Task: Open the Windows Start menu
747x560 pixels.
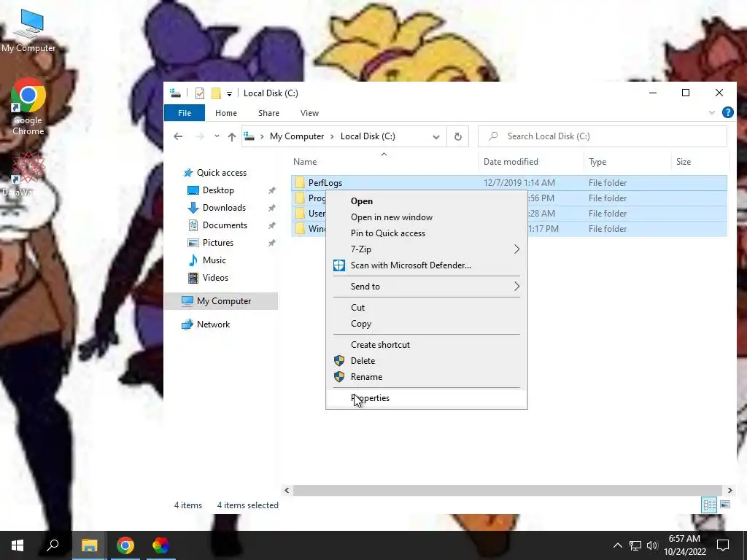Action: [x=18, y=545]
